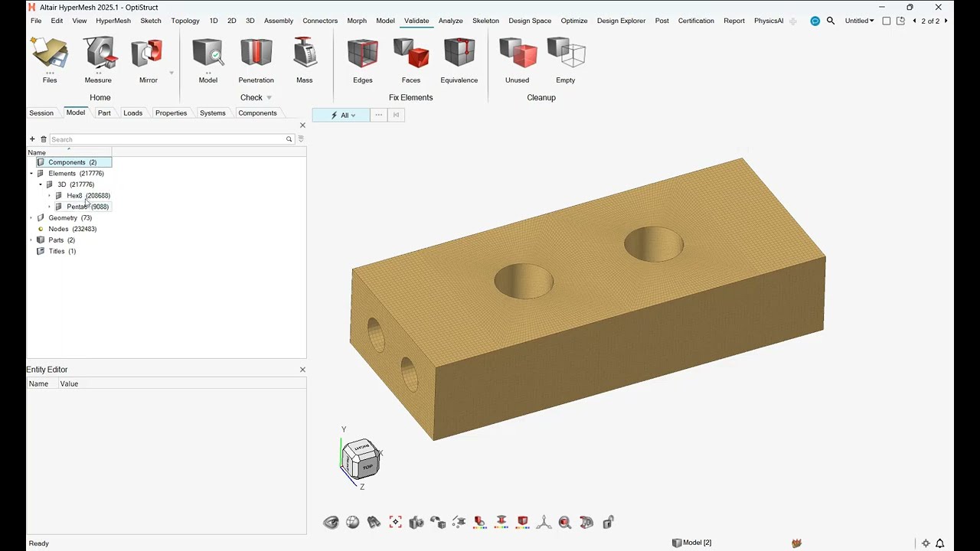Select the Mirror tool
Screen dimensions: 980x551
(148, 61)
